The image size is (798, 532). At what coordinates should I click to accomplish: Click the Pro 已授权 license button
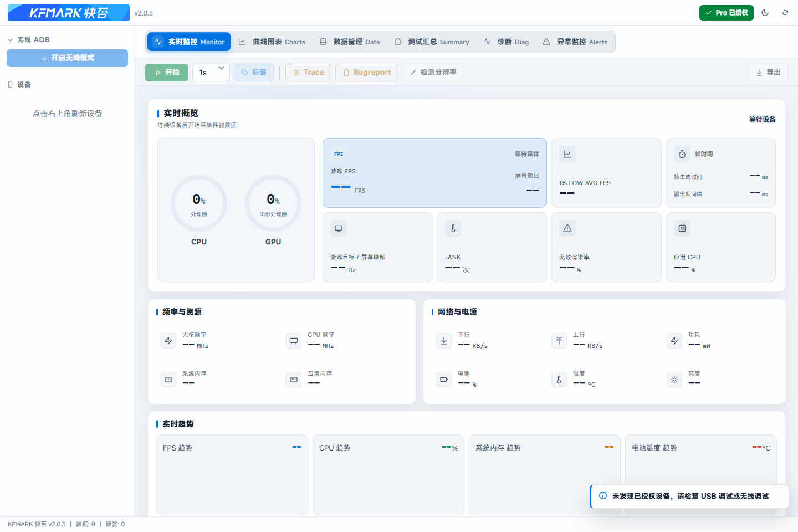tap(727, 12)
